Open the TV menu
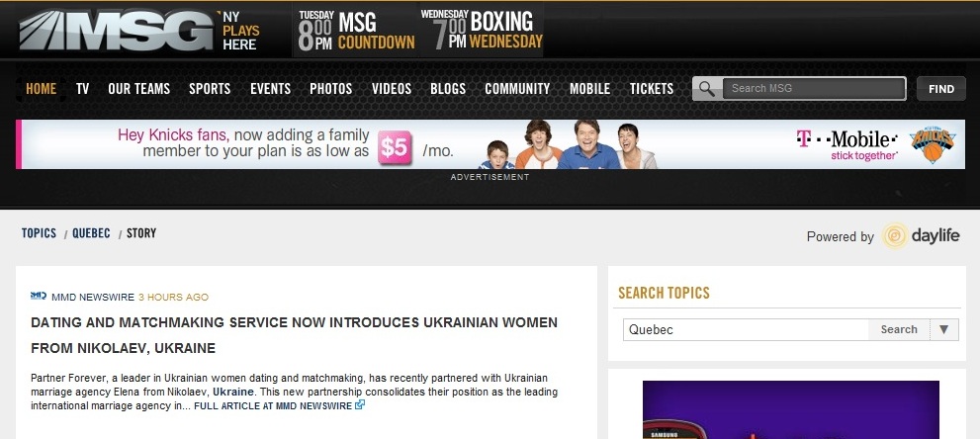The image size is (980, 439). click(82, 89)
